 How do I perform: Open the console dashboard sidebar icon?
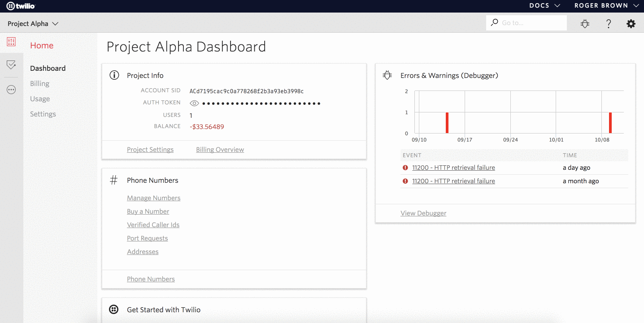(11, 42)
